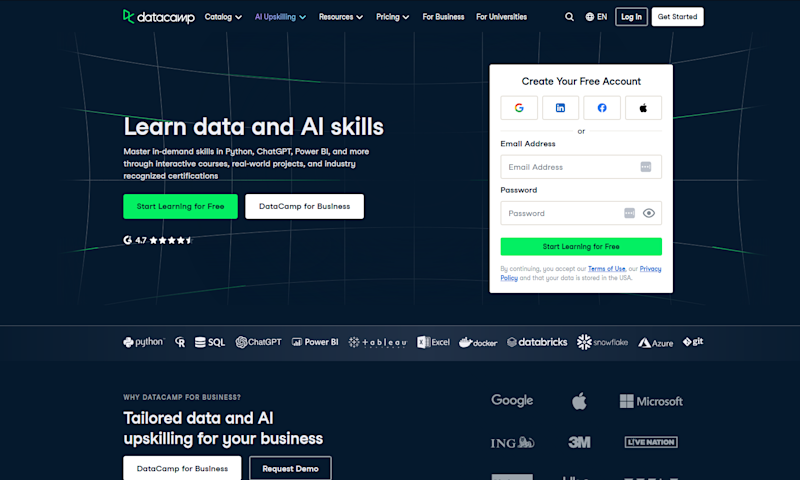This screenshot has width=800, height=480.
Task: Click the 3M company logo
Action: coord(579,442)
